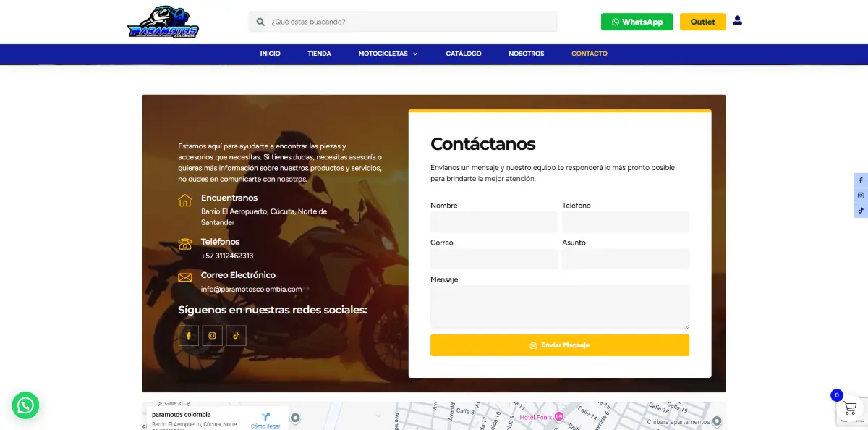Click the telephone icon beside Teléfonos
This screenshot has width=868, height=430.
185,245
